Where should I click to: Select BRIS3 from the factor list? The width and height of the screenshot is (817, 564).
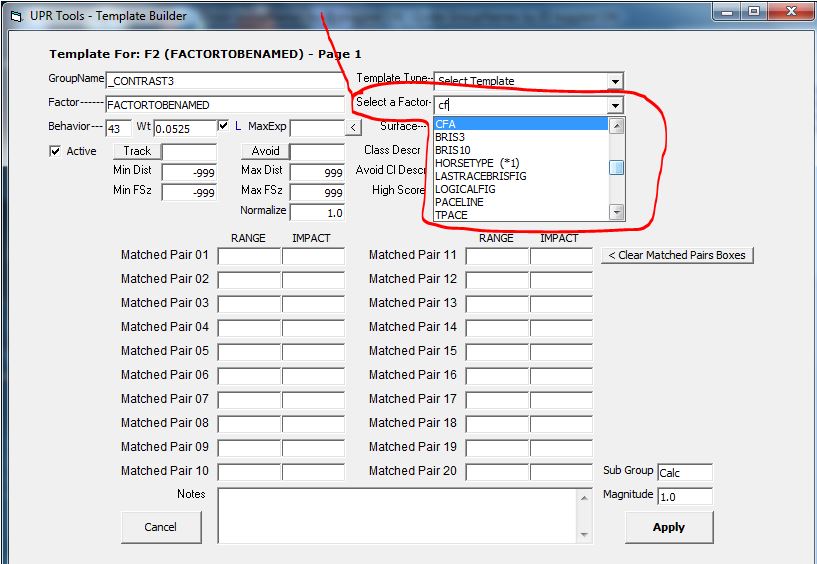(521, 137)
